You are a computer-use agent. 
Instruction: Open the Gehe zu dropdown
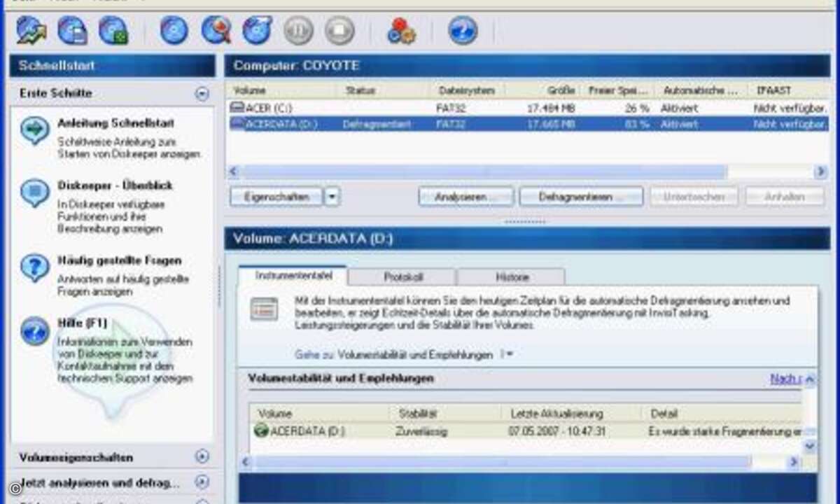tap(508, 354)
